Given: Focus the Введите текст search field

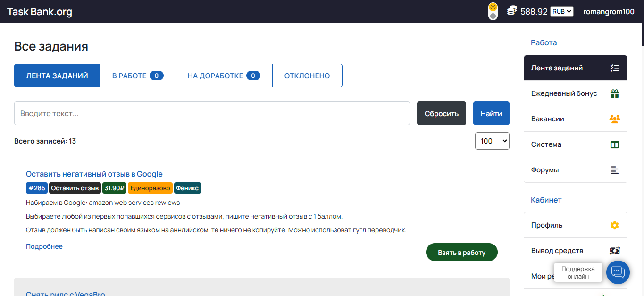Looking at the screenshot, I should [x=212, y=113].
